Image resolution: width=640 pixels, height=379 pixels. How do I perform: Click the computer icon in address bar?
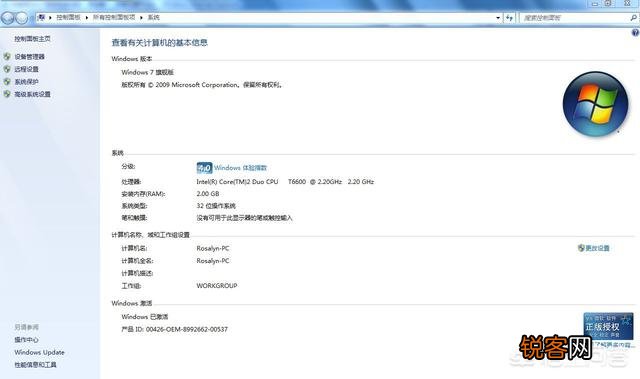(41, 17)
